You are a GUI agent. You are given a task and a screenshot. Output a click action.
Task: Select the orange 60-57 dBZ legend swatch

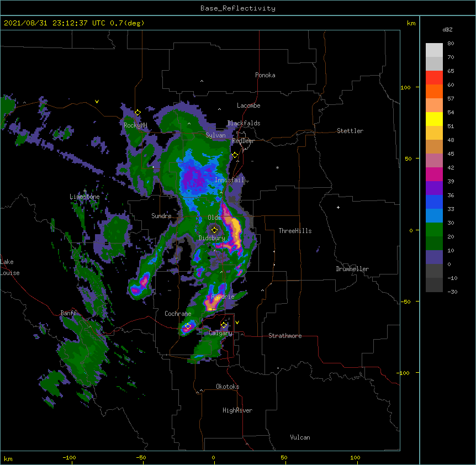[434, 91]
